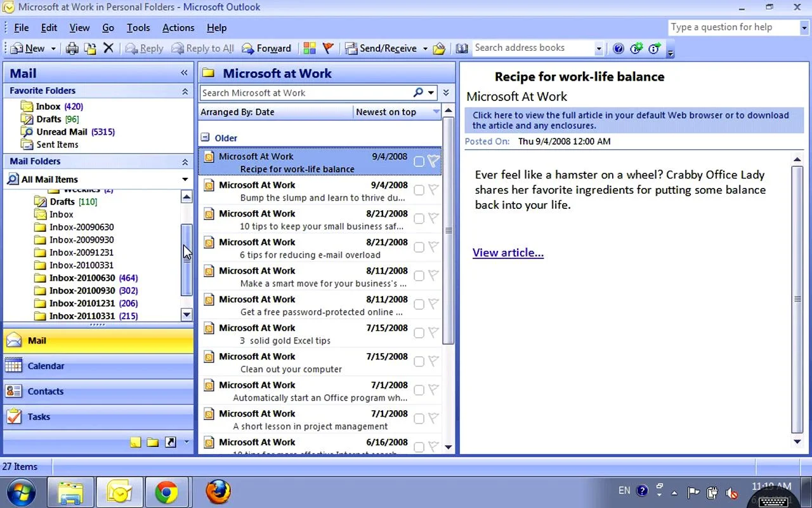This screenshot has height=508, width=812.
Task: Click flag icon for Recipe for work-life balance
Action: point(433,161)
